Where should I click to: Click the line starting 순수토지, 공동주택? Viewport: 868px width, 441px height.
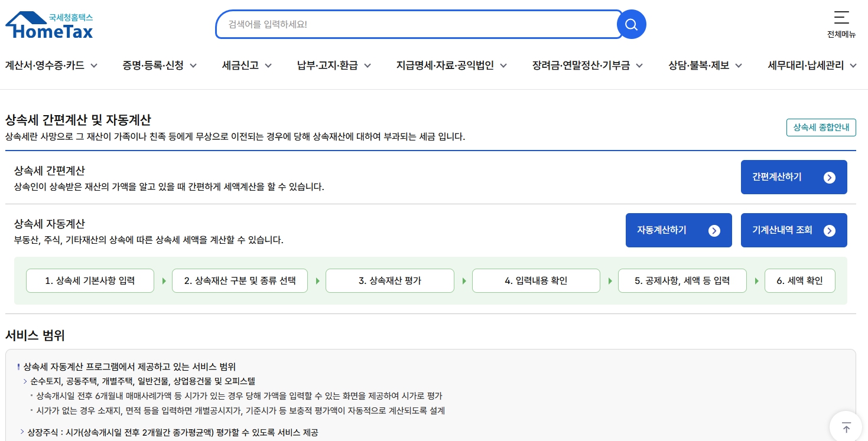click(143, 381)
